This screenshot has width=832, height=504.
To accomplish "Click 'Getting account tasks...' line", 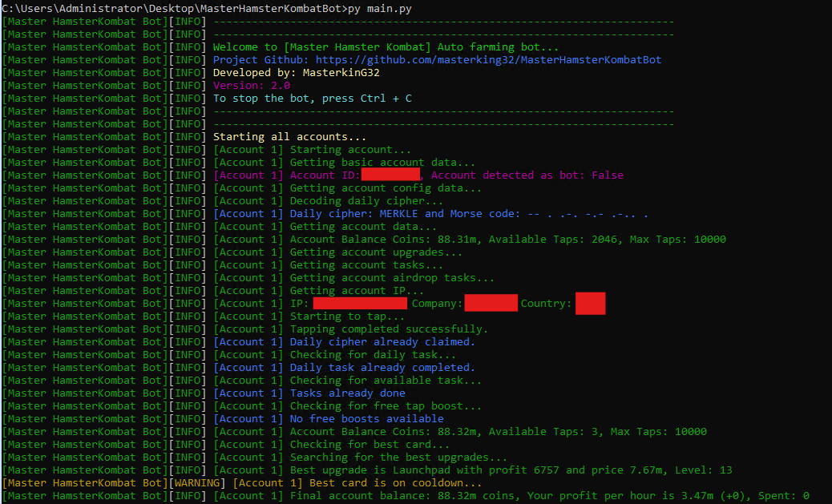I will click(366, 264).
